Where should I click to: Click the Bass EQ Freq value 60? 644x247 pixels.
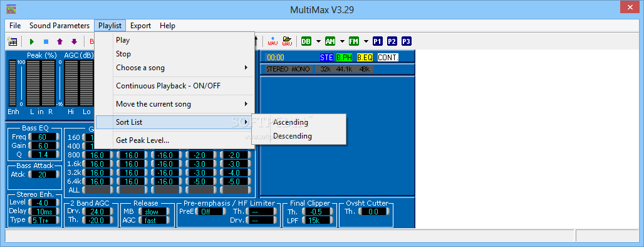point(43,137)
